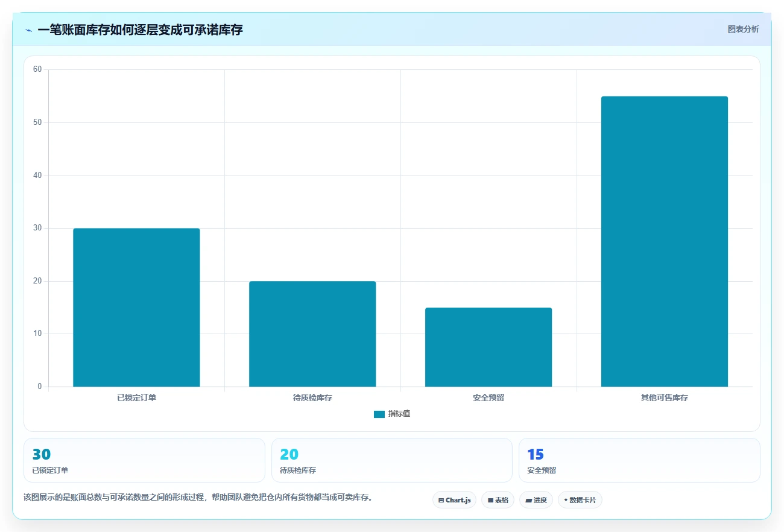The image size is (784, 532).
Task: Click the 其他可售库存 x-axis label
Action: tap(665, 398)
